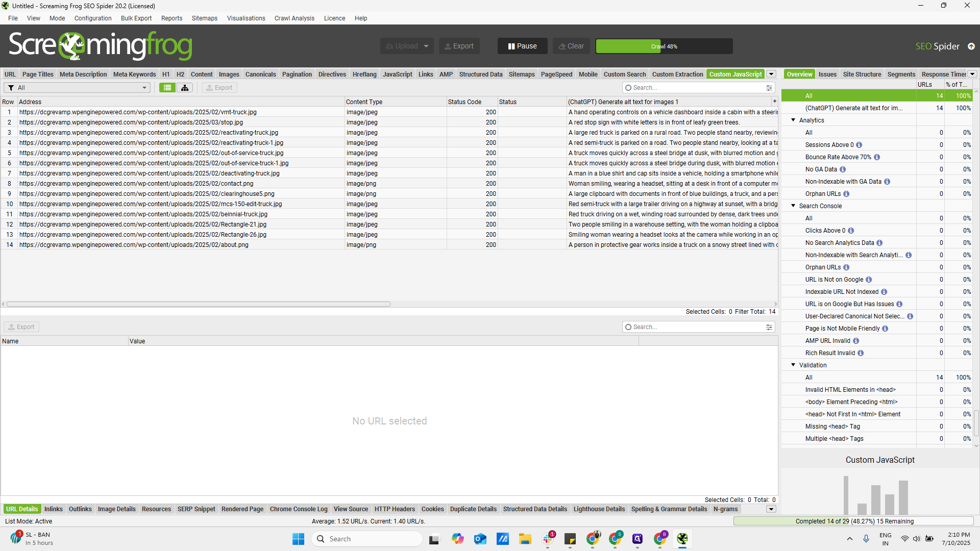The image size is (980, 551).
Task: Click info icon next to AMP URL Invalid
Action: pos(856,341)
